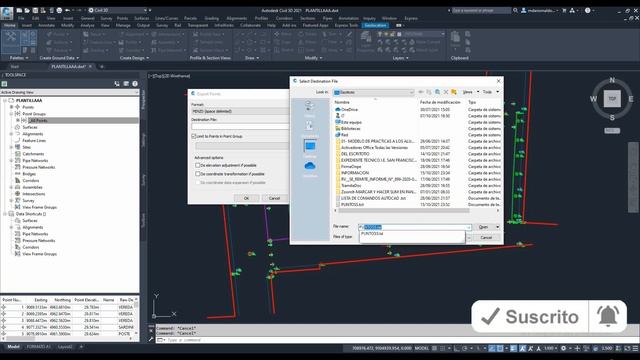This screenshot has width=640, height=360.
Task: Click the Undo arrow in quick access toolbar
Action: coord(68,10)
